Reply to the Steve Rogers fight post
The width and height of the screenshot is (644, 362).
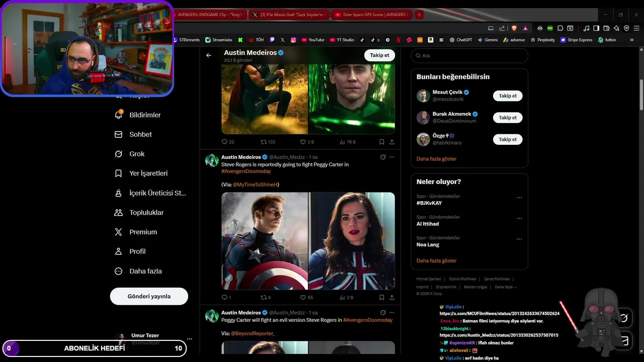click(x=226, y=297)
